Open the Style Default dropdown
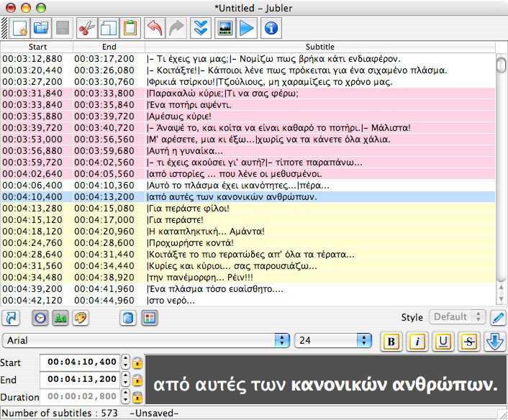This screenshot has width=508, height=420. coord(457,316)
